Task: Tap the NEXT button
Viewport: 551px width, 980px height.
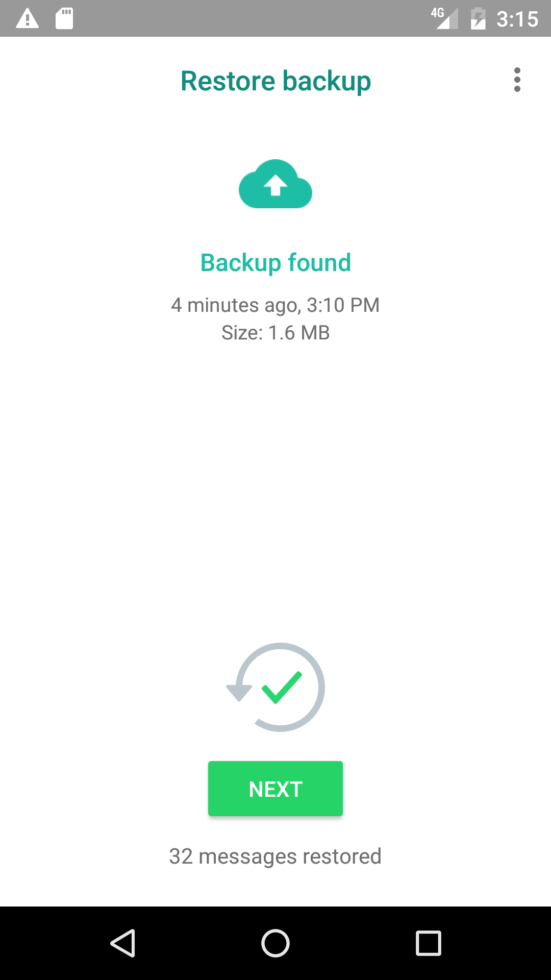Action: pyautogui.click(x=275, y=789)
